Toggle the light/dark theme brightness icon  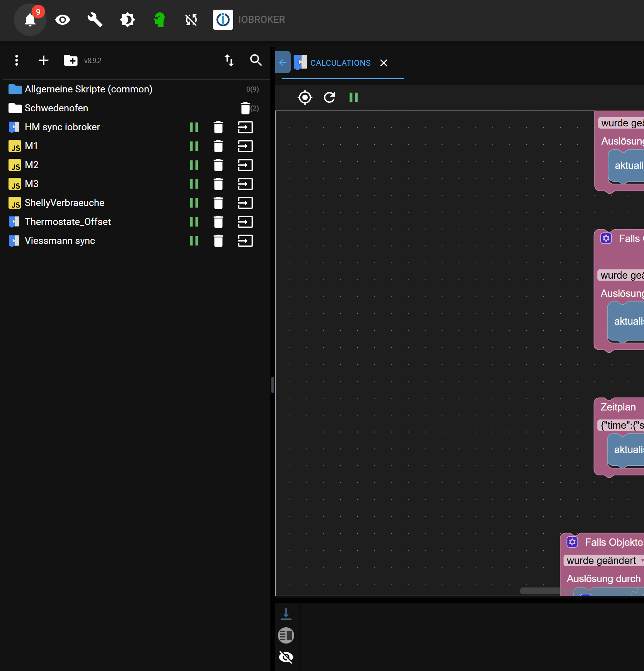tap(127, 20)
